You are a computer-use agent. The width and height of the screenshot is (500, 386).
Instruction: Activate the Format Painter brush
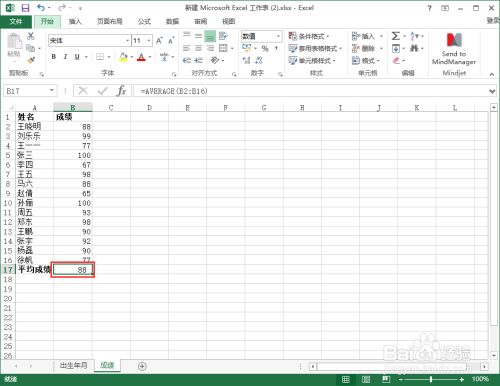tap(31, 60)
